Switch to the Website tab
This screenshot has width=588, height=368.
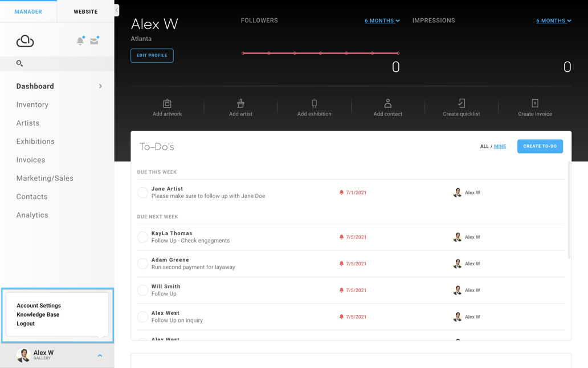click(85, 11)
